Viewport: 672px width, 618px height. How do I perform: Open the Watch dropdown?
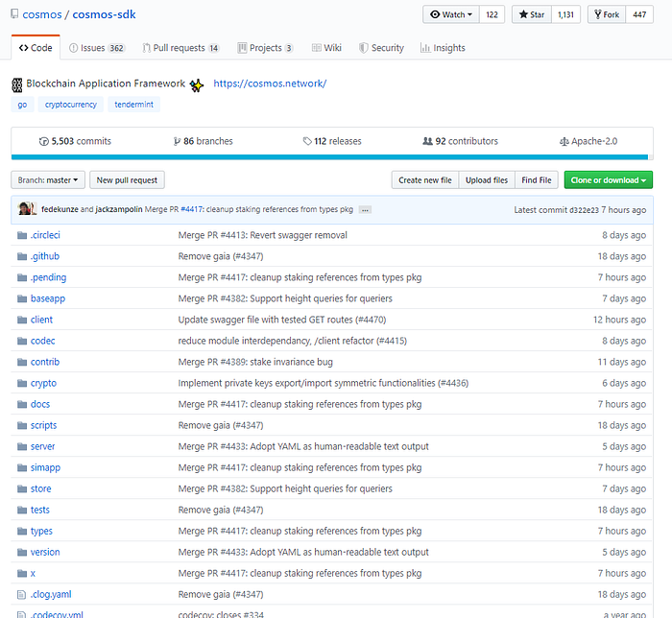pyautogui.click(x=451, y=14)
